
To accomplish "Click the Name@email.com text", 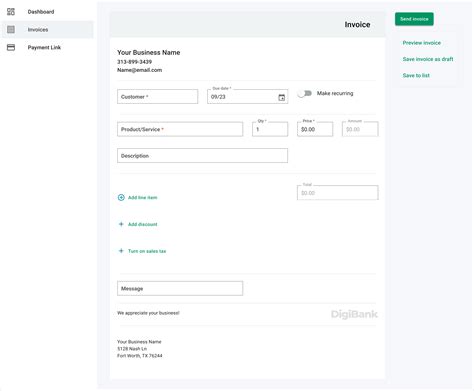I will point(139,70).
